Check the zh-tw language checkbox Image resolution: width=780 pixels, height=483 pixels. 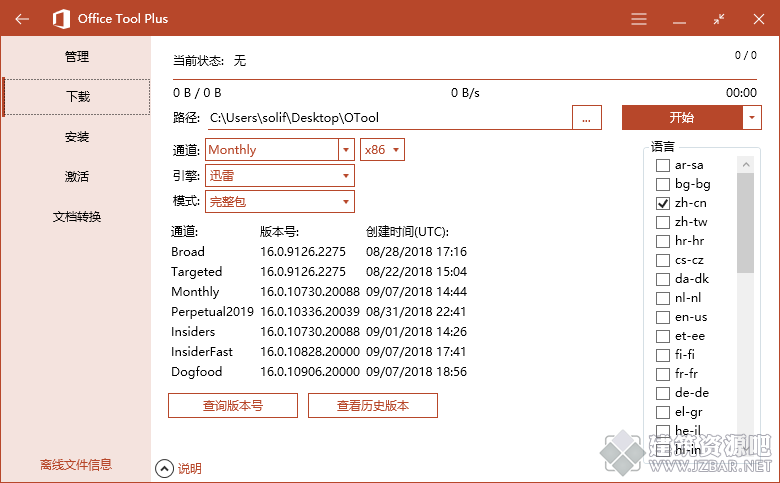663,222
